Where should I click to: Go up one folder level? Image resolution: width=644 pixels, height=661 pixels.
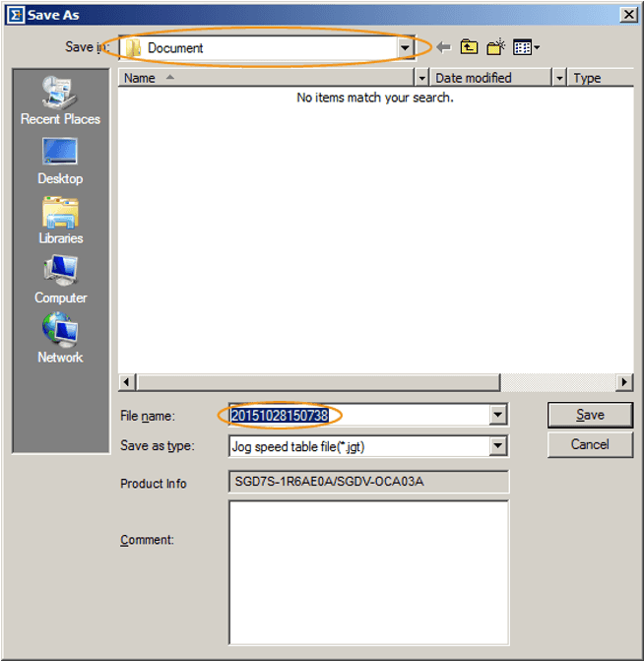[470, 47]
